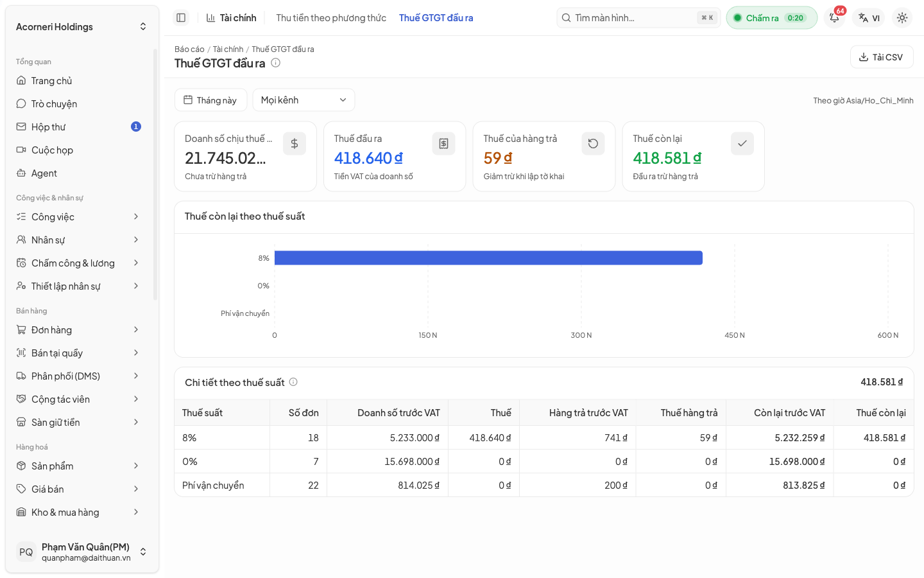Open the Acorneri Holdings workspace switcher

[81, 27]
